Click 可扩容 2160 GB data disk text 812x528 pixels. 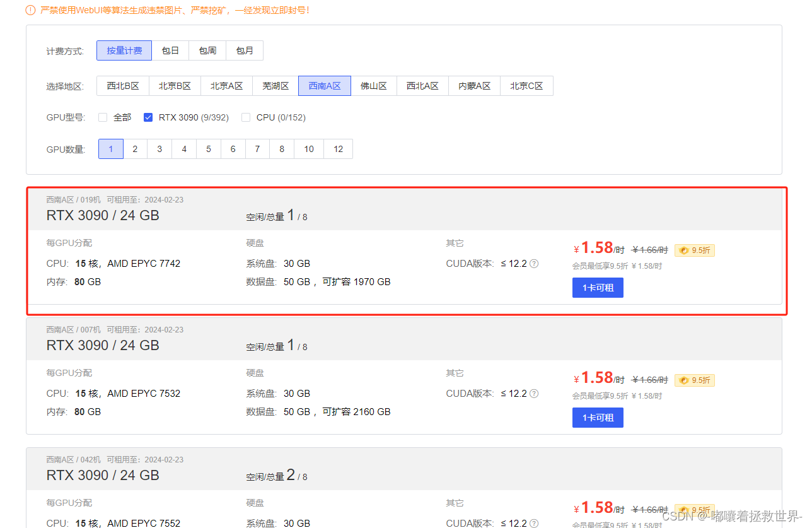357,412
